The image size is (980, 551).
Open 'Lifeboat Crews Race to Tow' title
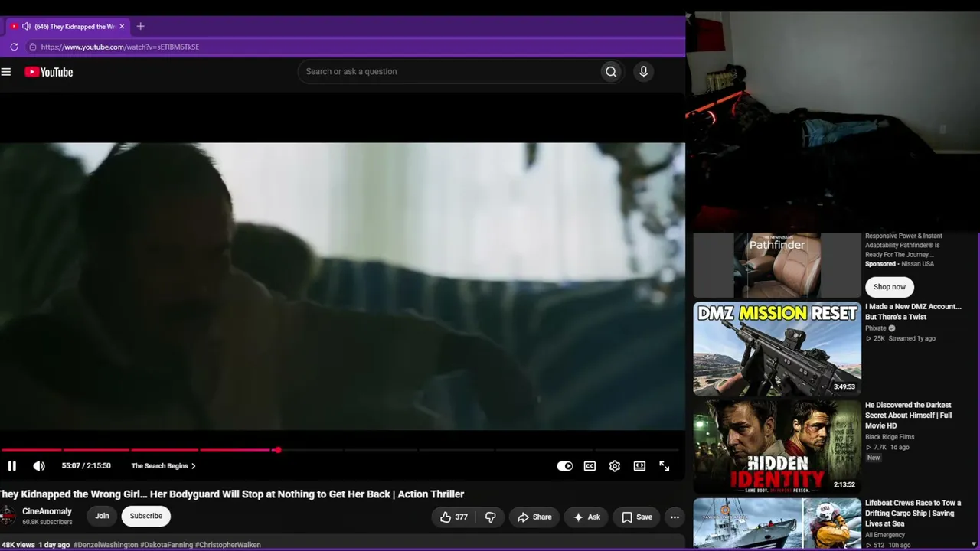(913, 514)
